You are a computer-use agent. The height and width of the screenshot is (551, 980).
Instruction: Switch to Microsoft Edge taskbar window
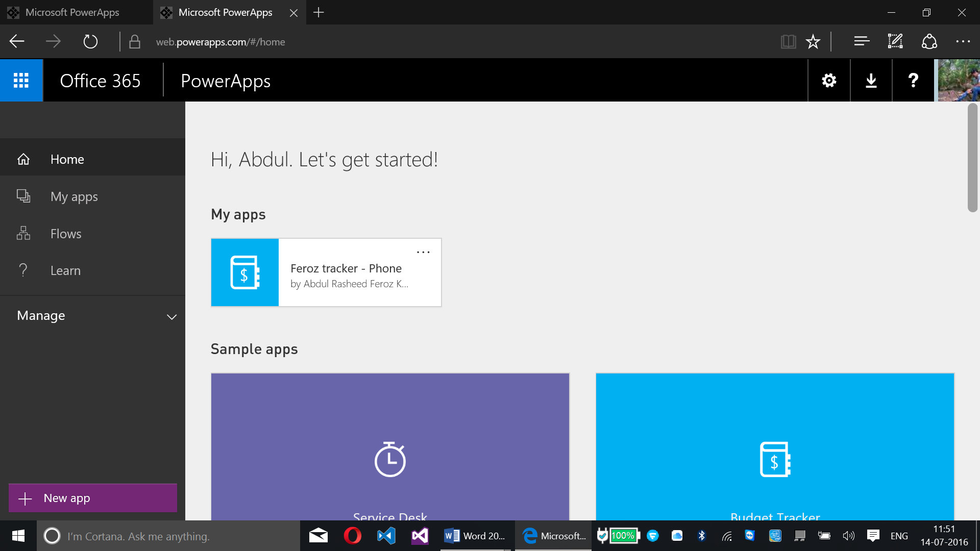pyautogui.click(x=553, y=536)
